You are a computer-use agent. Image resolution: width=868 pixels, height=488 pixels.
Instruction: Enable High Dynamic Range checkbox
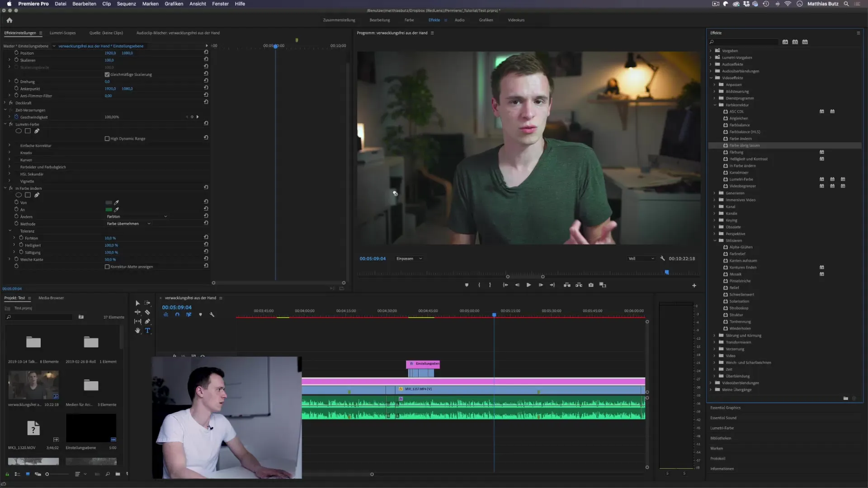pos(107,139)
